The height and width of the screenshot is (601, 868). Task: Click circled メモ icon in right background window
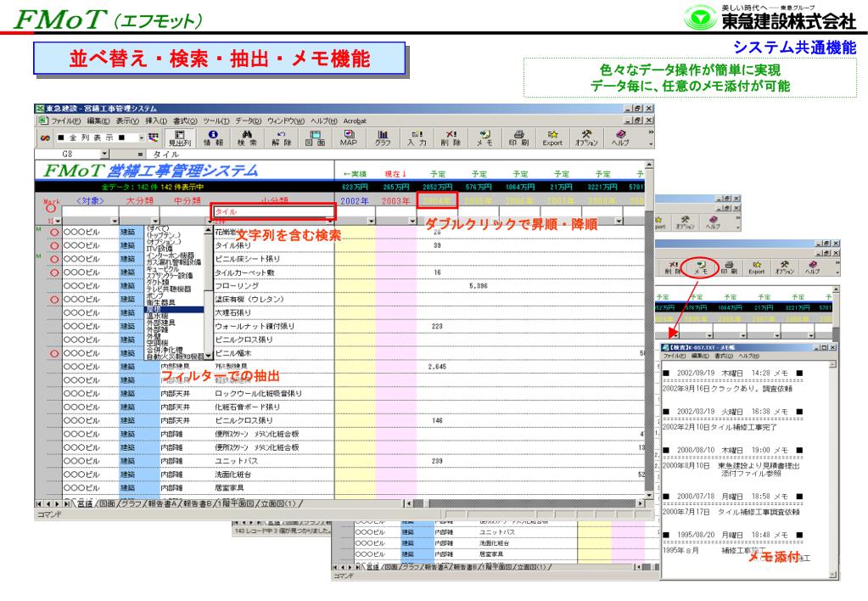(701, 267)
